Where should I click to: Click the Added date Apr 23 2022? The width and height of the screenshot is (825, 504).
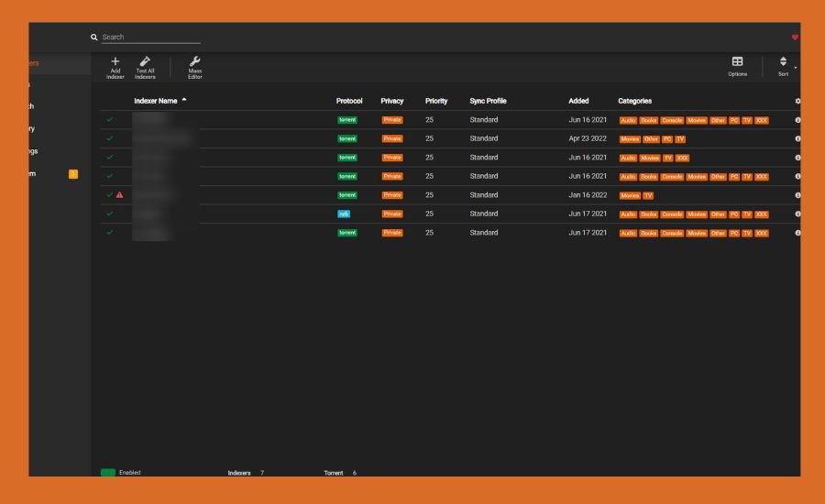tap(588, 138)
